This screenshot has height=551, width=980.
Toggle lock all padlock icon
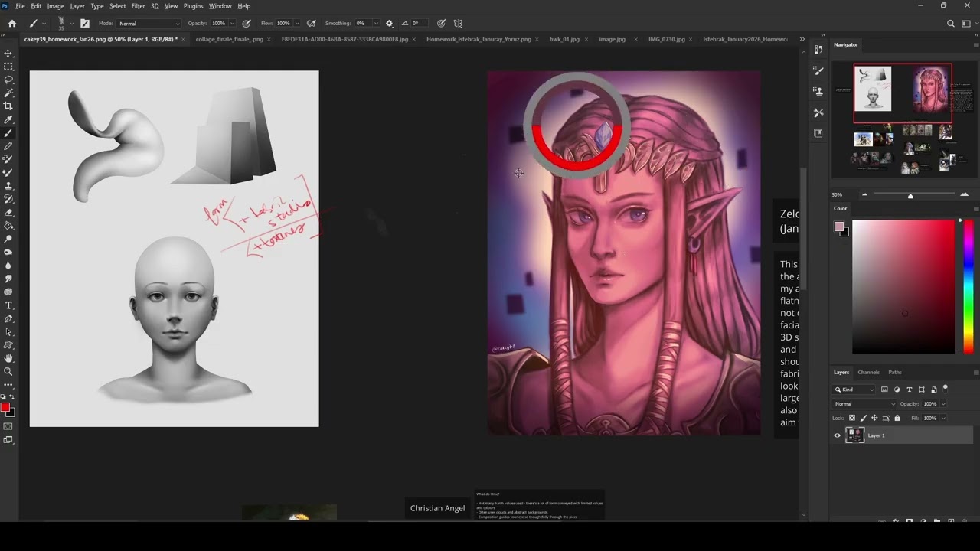[x=897, y=418]
